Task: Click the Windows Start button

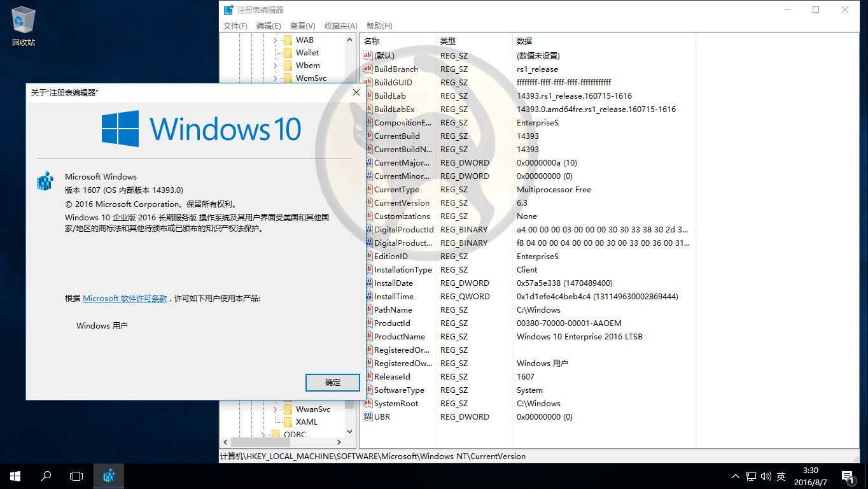Action: point(15,476)
